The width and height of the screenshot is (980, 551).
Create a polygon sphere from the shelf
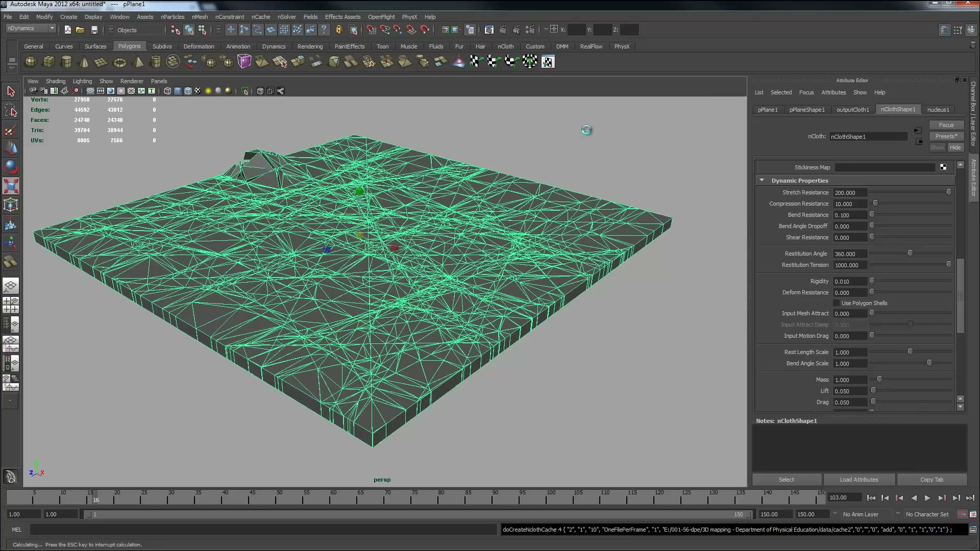tap(31, 62)
